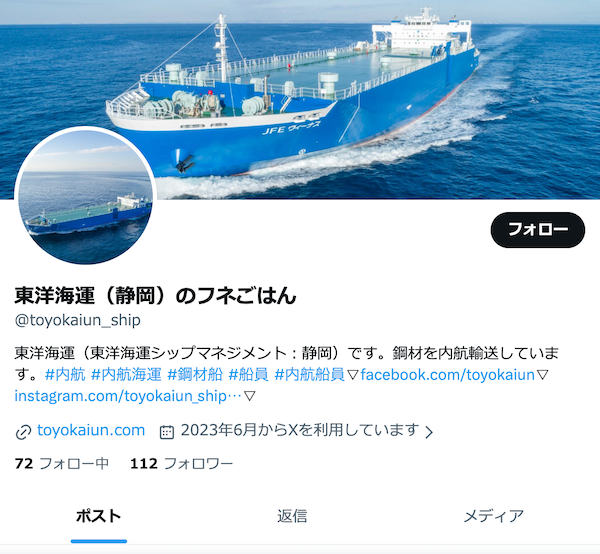This screenshot has width=600, height=554.
Task: Switch to the 返信 tab
Action: 292,516
